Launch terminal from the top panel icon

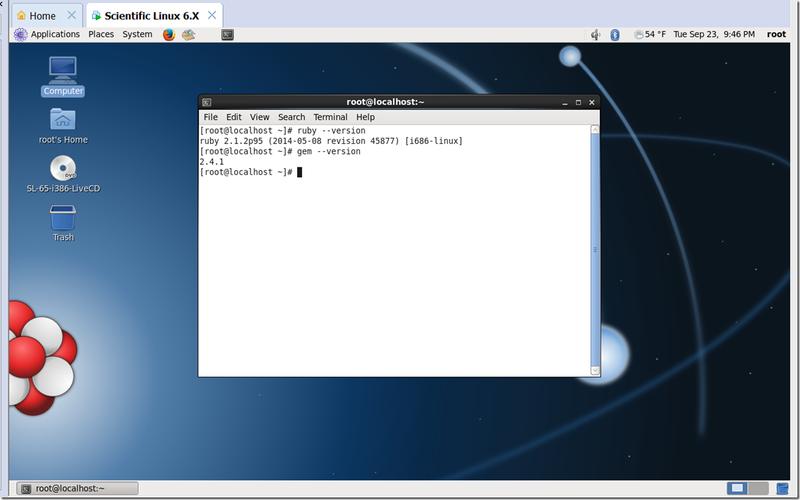coord(228,34)
